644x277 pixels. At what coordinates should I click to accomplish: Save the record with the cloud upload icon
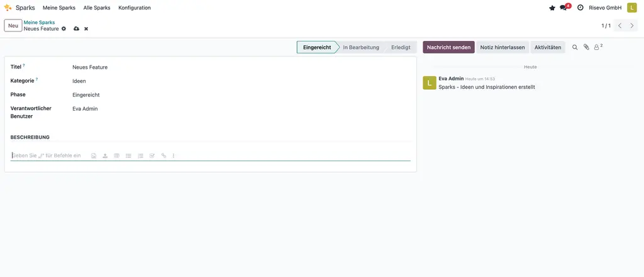pyautogui.click(x=76, y=29)
